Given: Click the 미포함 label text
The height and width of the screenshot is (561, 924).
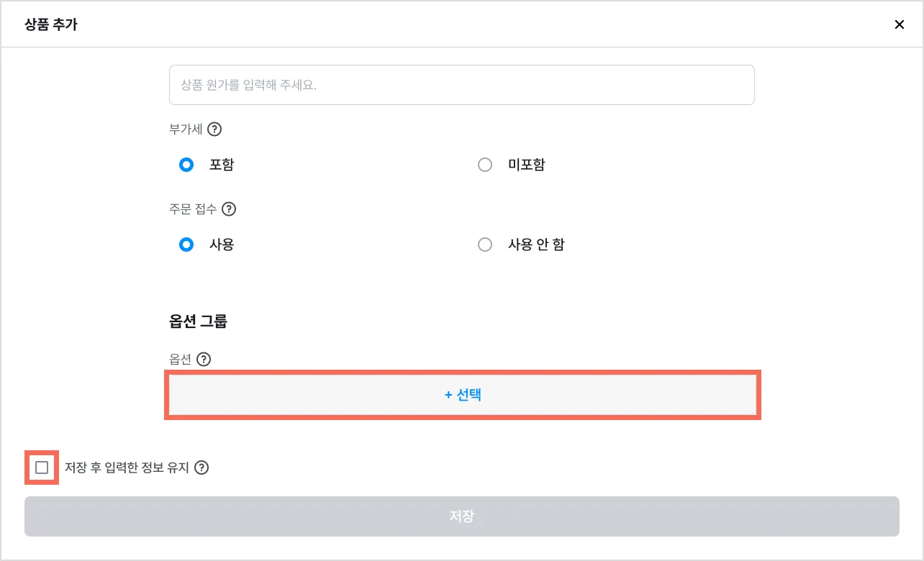Looking at the screenshot, I should [527, 165].
